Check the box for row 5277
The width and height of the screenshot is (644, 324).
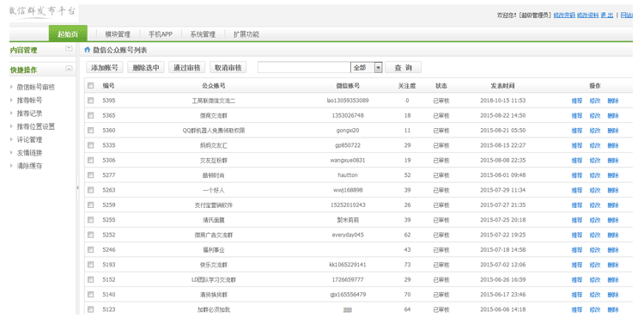91,175
